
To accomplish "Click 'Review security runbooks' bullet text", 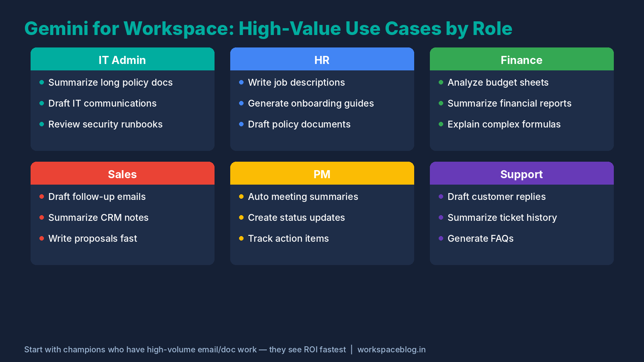I will [105, 124].
